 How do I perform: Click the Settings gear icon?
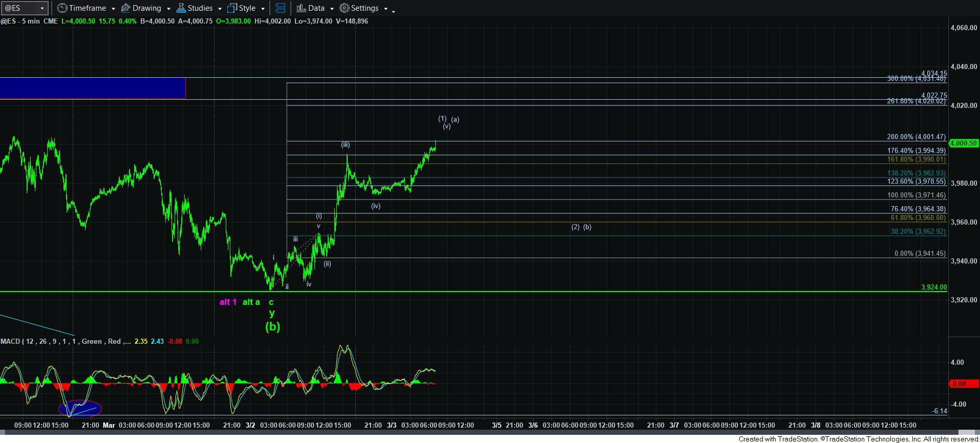point(345,8)
